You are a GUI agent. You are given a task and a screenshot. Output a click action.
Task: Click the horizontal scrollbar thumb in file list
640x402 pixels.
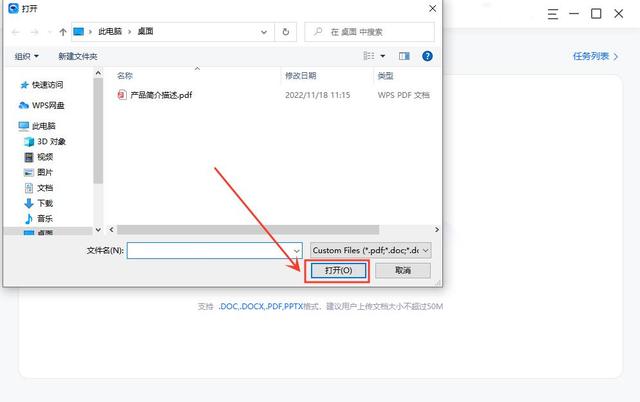pos(248,230)
